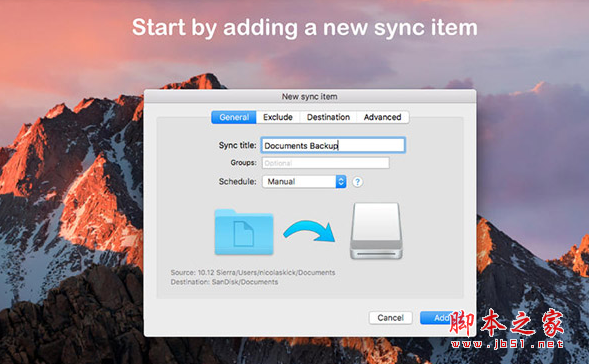
Task: Click the Destination SanDisk/Documents path text
Action: tap(224, 282)
